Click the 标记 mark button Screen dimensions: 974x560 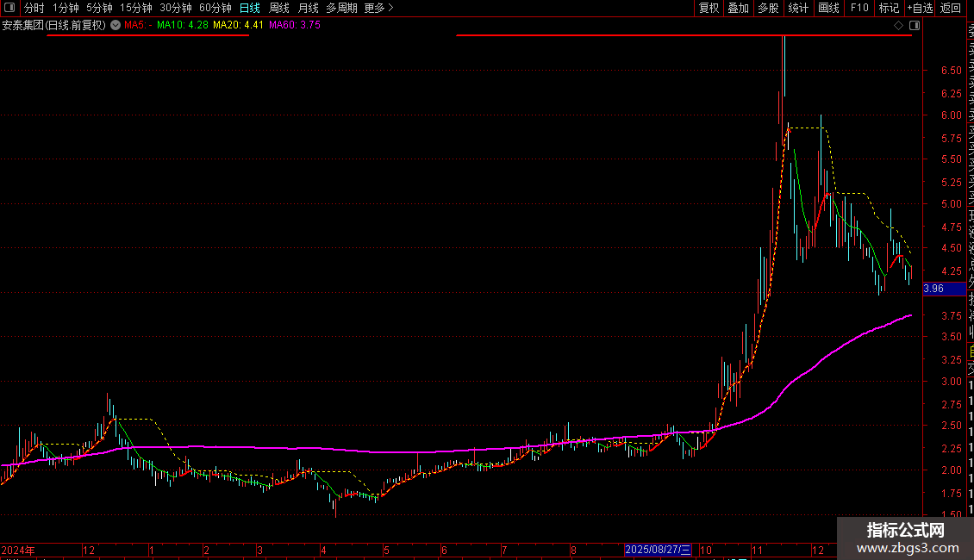click(x=889, y=8)
